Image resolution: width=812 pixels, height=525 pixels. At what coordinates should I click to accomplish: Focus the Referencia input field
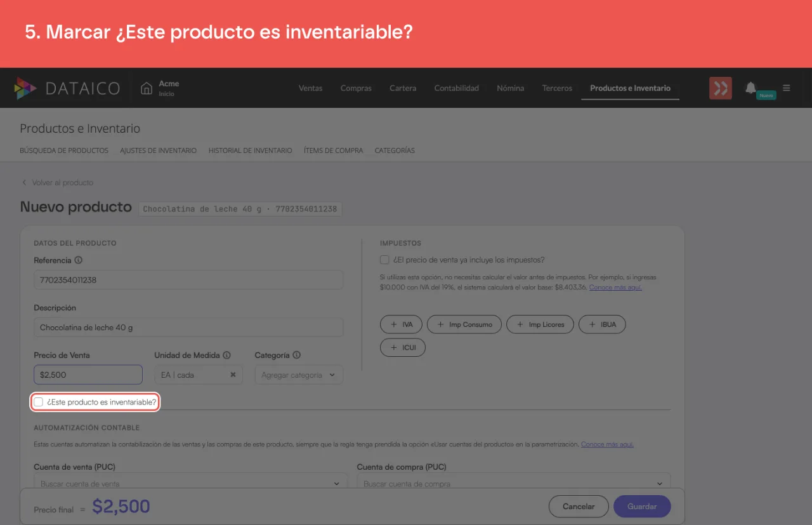(188, 280)
